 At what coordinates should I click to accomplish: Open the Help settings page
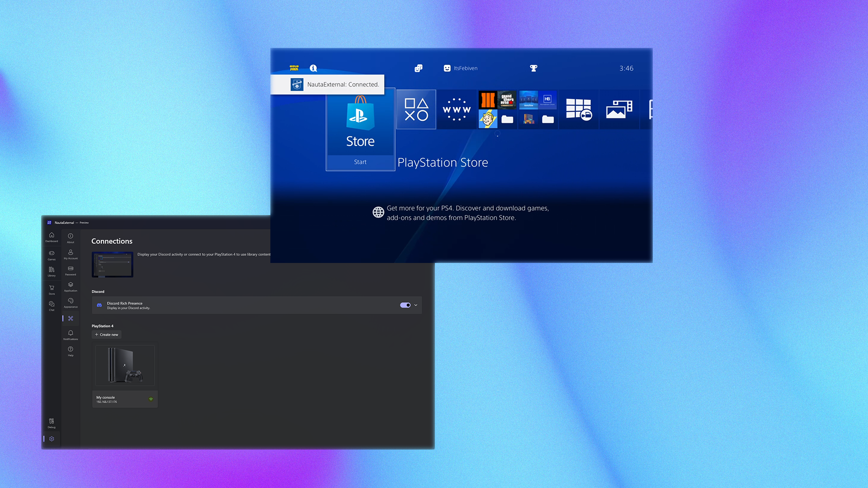point(71,352)
